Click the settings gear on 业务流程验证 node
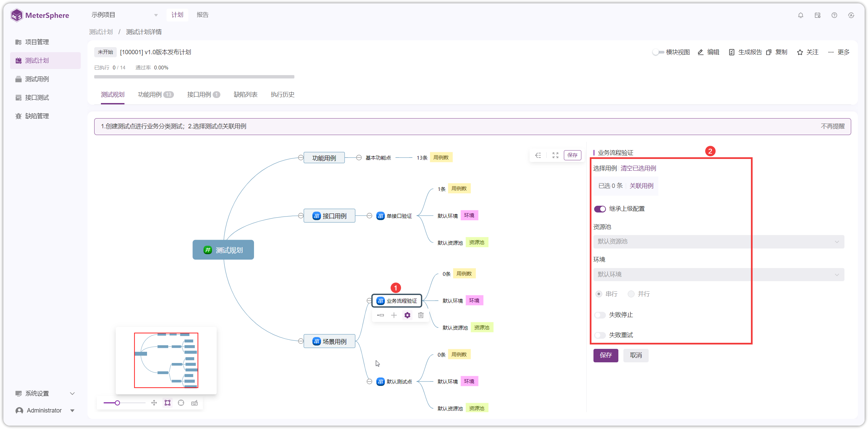868x429 pixels. point(407,315)
